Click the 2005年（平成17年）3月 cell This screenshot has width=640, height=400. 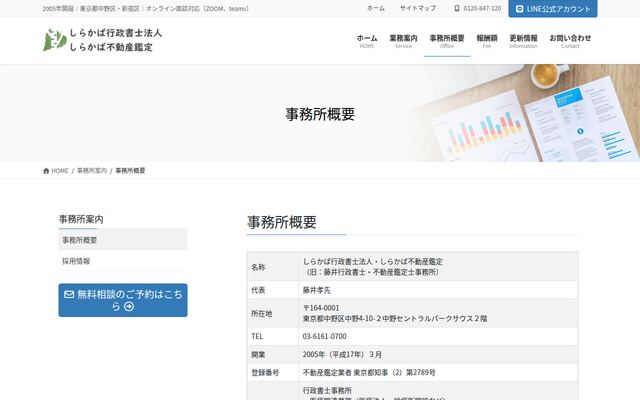pyautogui.click(x=438, y=355)
